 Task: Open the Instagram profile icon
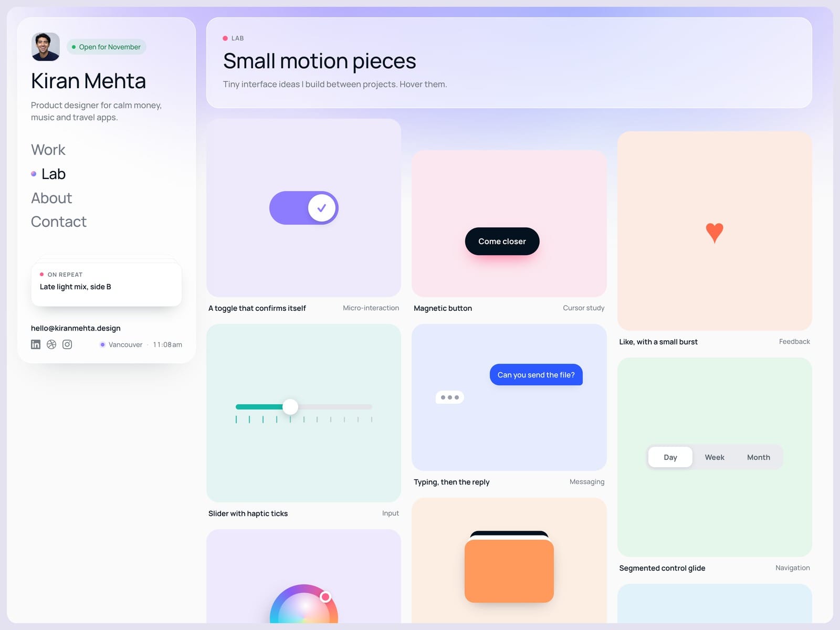coord(67,344)
